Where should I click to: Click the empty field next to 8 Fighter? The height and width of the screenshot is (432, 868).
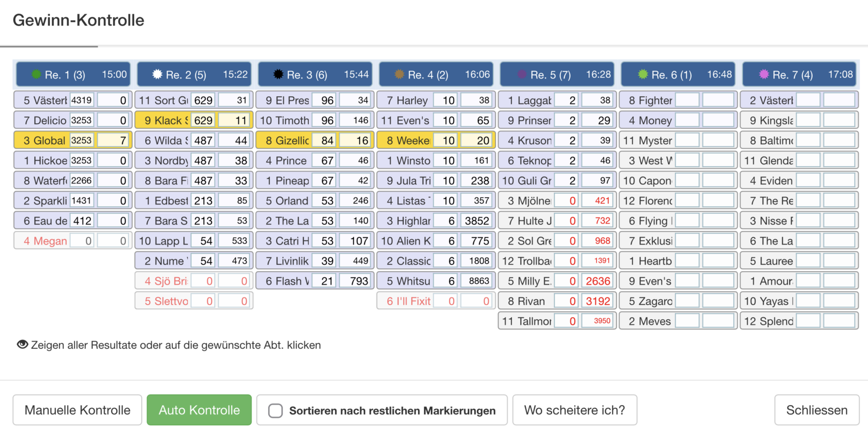687,100
